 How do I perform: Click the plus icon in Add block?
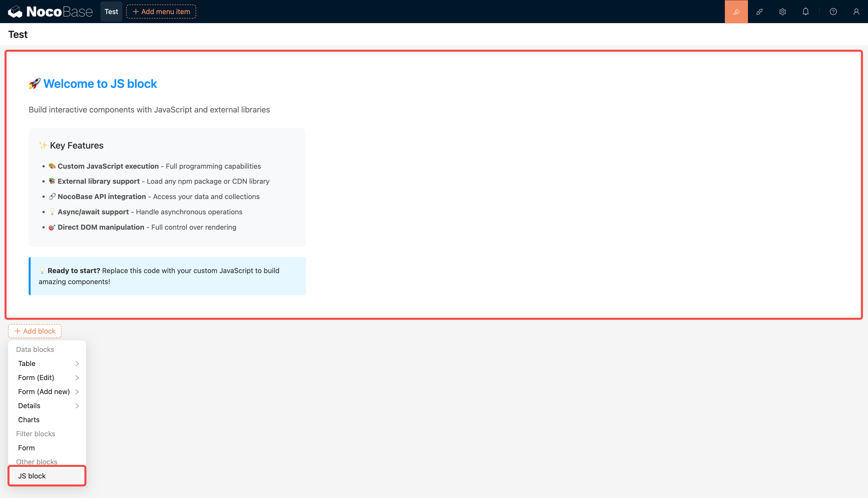pos(17,331)
